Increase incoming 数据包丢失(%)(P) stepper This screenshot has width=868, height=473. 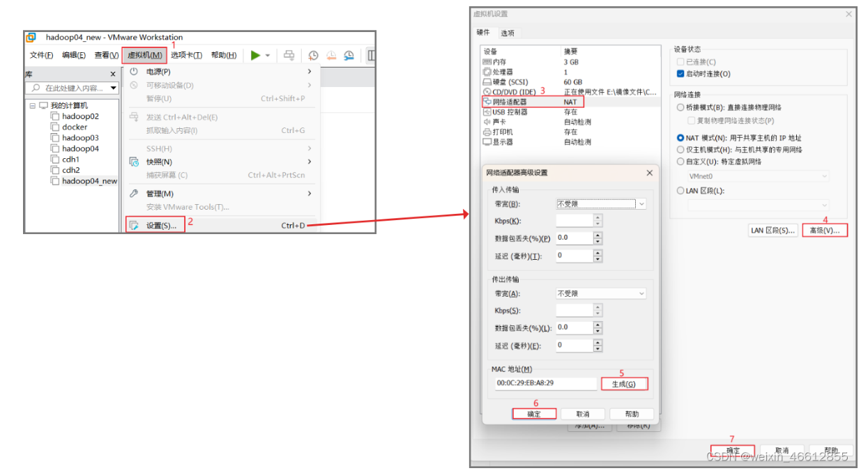point(597,235)
